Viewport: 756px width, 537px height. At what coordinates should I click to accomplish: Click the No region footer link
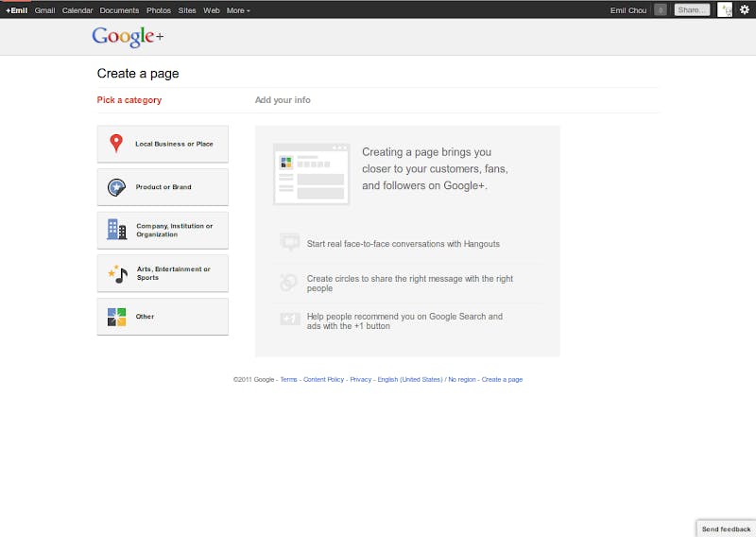[462, 380]
